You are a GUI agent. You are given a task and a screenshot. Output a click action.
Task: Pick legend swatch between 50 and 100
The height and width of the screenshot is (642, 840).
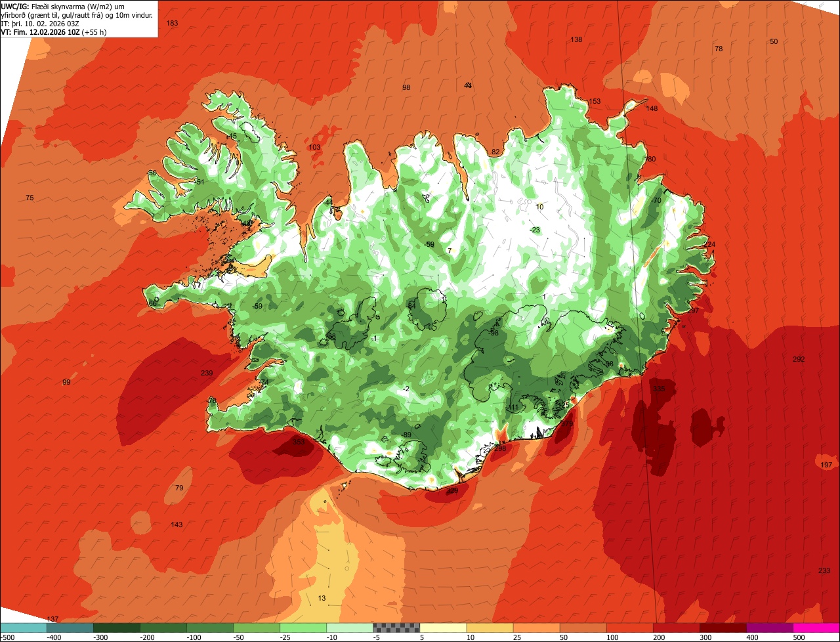(x=583, y=628)
